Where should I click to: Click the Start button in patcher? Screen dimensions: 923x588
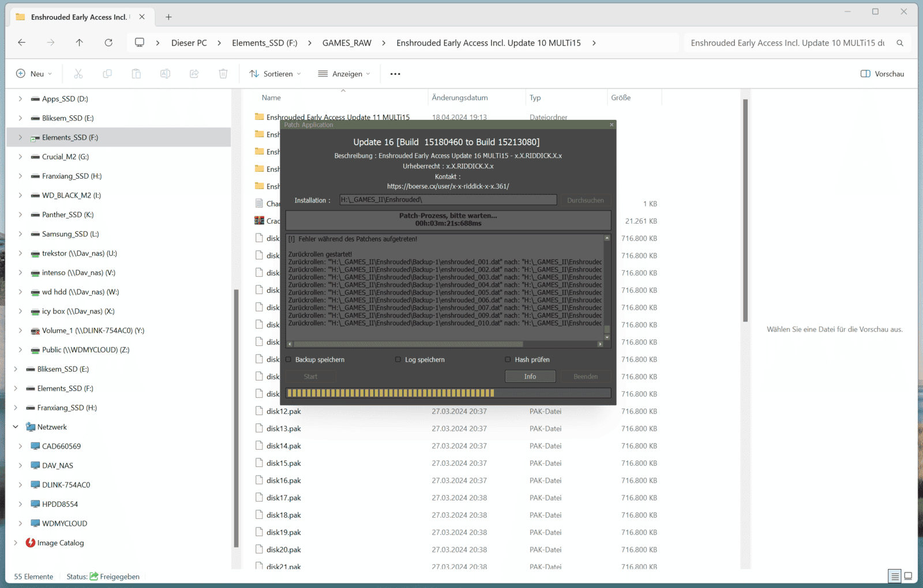click(310, 376)
